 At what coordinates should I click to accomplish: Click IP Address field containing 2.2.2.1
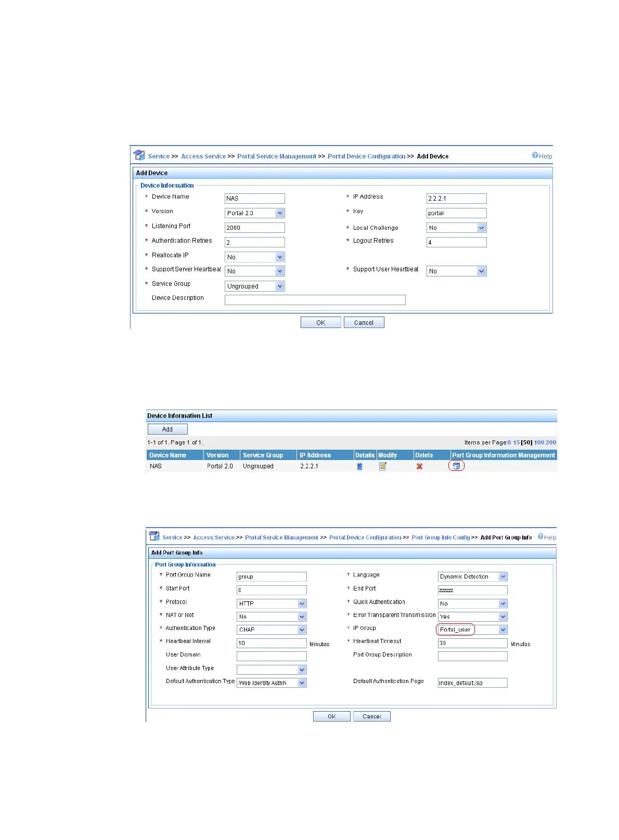pos(457,199)
